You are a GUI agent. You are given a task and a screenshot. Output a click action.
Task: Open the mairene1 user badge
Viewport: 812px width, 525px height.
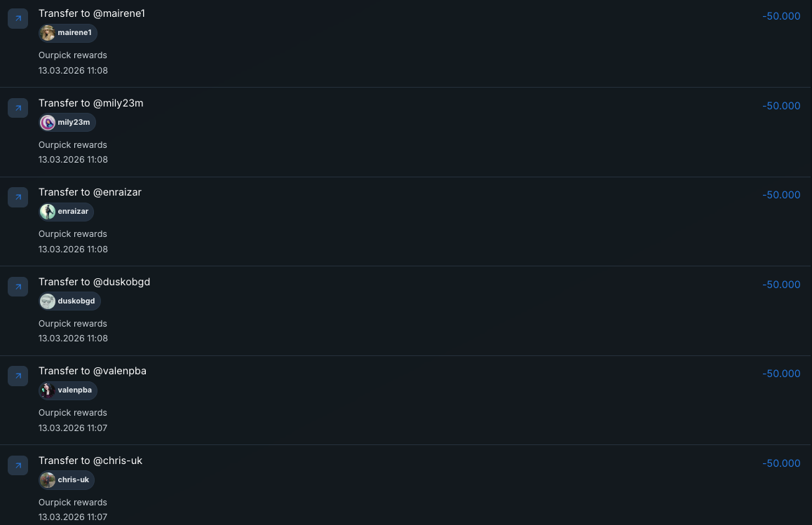(x=68, y=33)
